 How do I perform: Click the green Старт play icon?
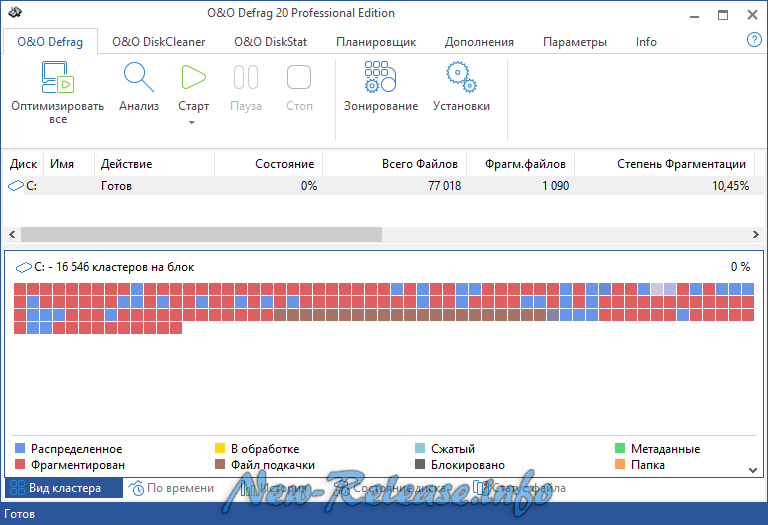point(193,77)
